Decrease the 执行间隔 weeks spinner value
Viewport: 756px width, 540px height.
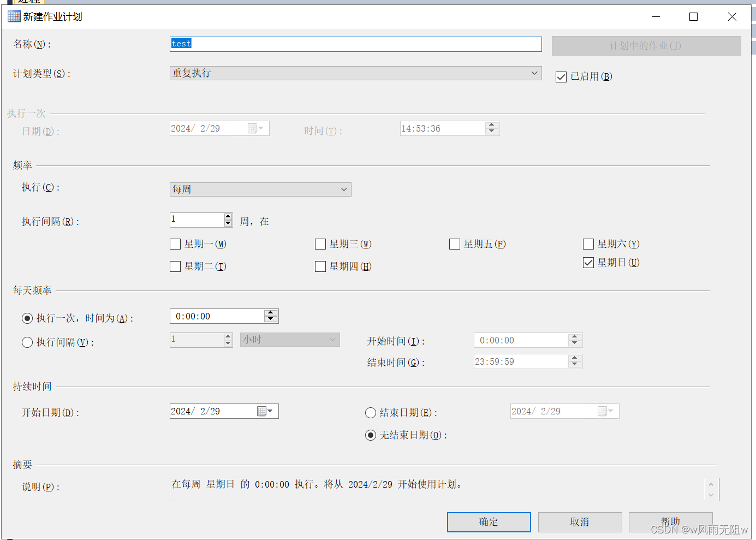[x=228, y=223]
